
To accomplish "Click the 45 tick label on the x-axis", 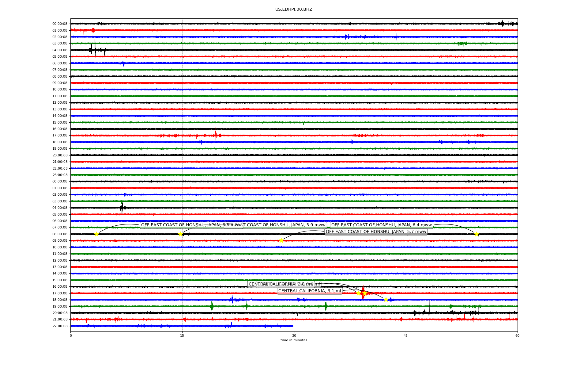I will pos(405,335).
